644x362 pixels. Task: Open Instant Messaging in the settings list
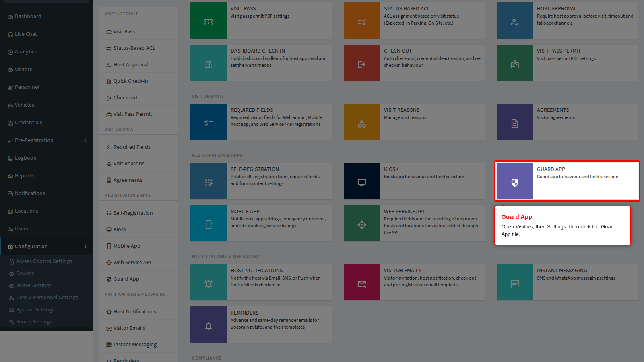click(x=138, y=345)
